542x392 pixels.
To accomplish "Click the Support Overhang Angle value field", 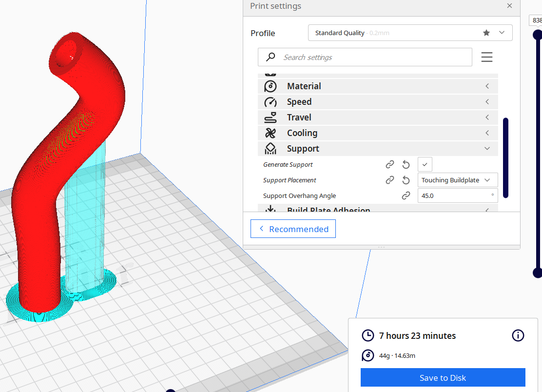I will point(458,196).
